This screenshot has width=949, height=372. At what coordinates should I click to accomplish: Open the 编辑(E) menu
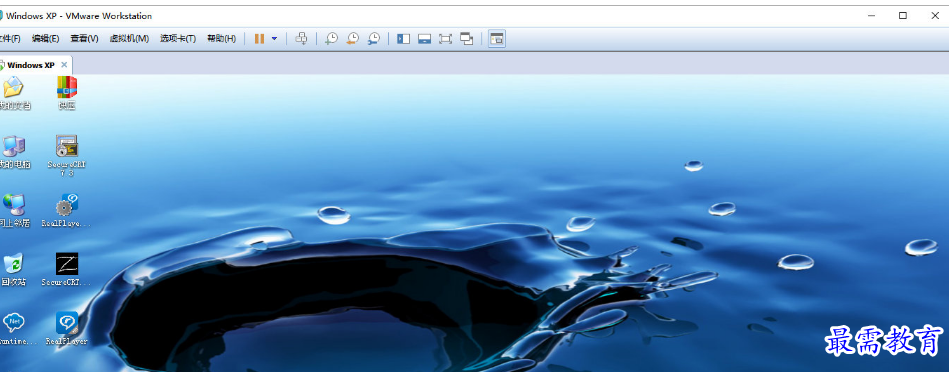tap(45, 39)
